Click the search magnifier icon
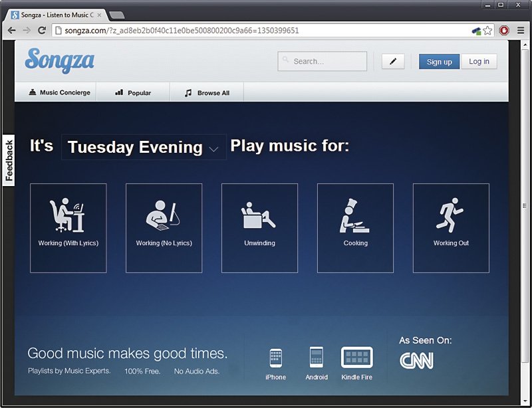Image resolution: width=532 pixels, height=408 pixels. pyautogui.click(x=286, y=60)
